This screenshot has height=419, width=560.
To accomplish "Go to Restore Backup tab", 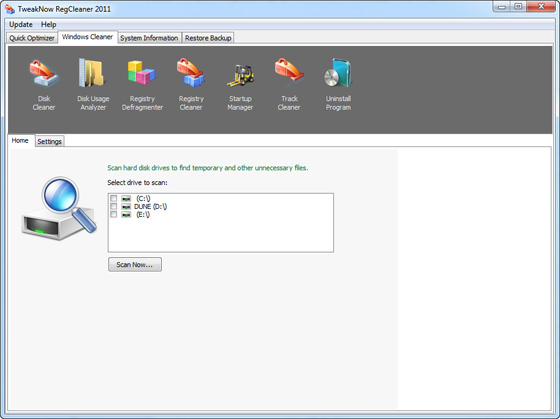I will (x=208, y=38).
